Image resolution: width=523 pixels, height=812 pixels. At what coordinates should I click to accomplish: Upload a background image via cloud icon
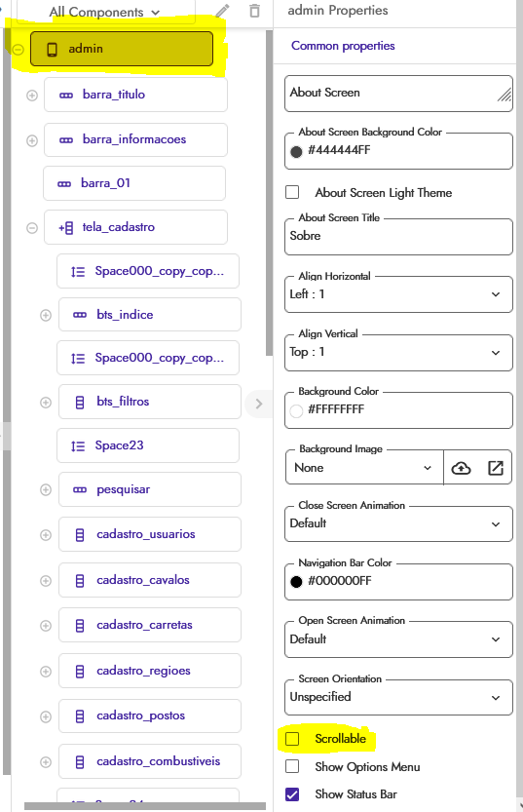coord(461,468)
